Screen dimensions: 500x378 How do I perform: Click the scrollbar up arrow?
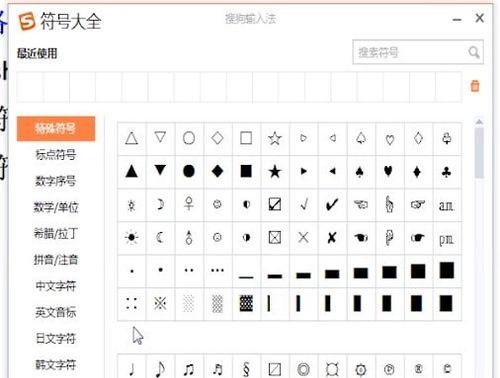click(x=479, y=122)
